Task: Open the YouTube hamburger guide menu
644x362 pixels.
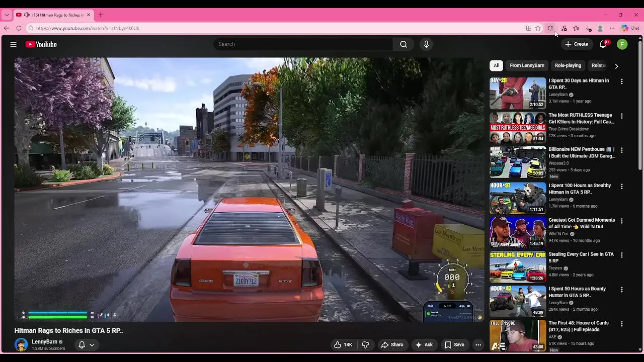Action: 14,44
